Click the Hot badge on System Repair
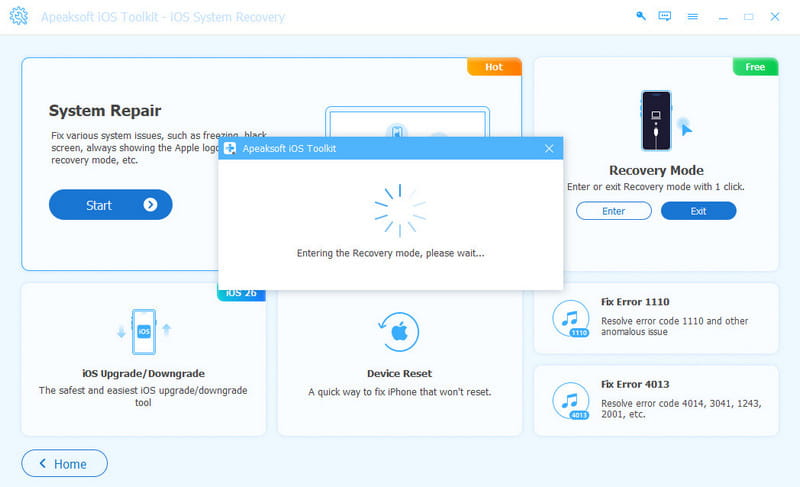Viewport: 800px width, 487px height. coord(494,67)
